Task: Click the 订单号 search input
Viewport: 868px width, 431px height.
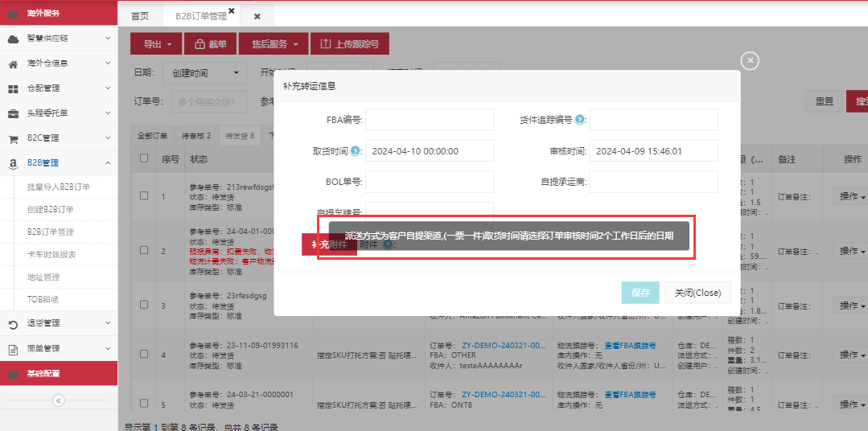Action: (208, 101)
